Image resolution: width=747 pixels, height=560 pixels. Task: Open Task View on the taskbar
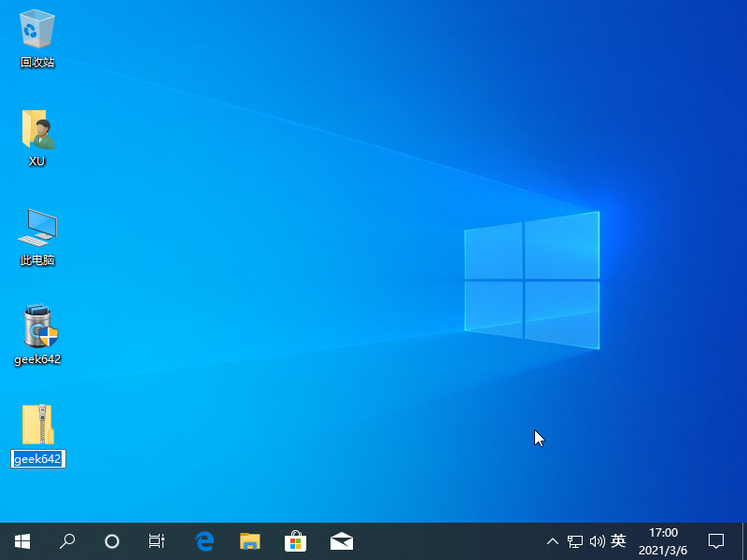pyautogui.click(x=157, y=540)
